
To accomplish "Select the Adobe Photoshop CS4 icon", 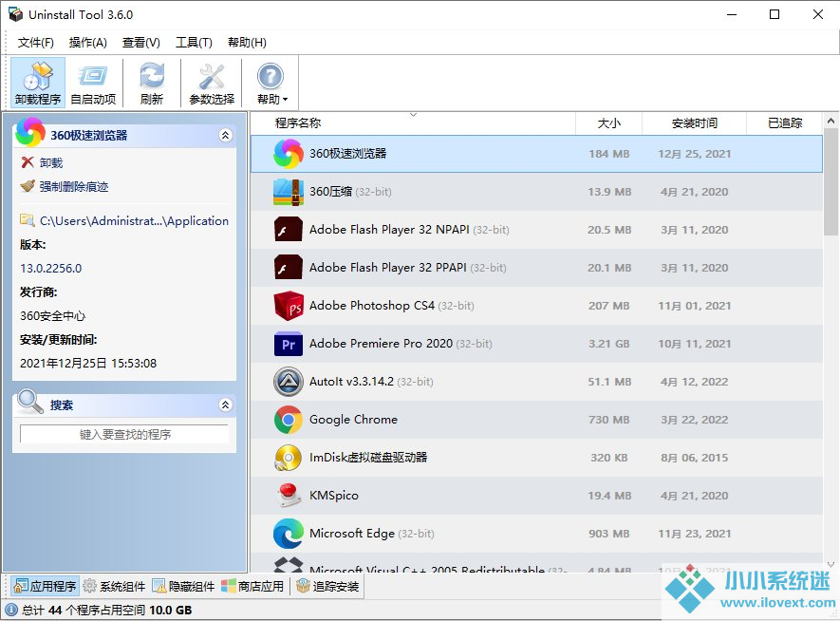I will [x=289, y=306].
